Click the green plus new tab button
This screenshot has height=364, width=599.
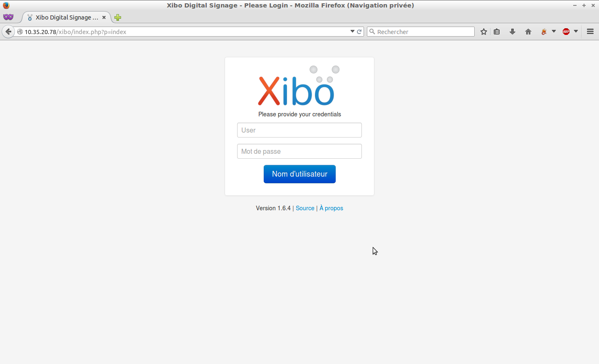(118, 17)
